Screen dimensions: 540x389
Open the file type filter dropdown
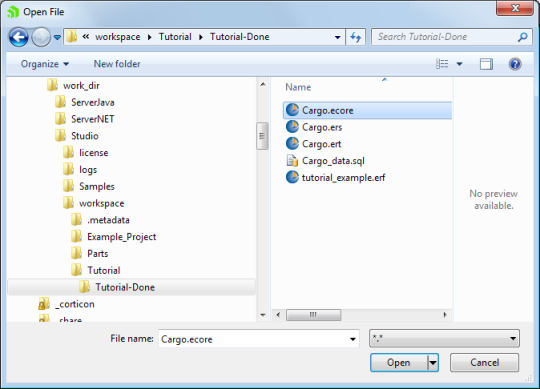click(444, 338)
